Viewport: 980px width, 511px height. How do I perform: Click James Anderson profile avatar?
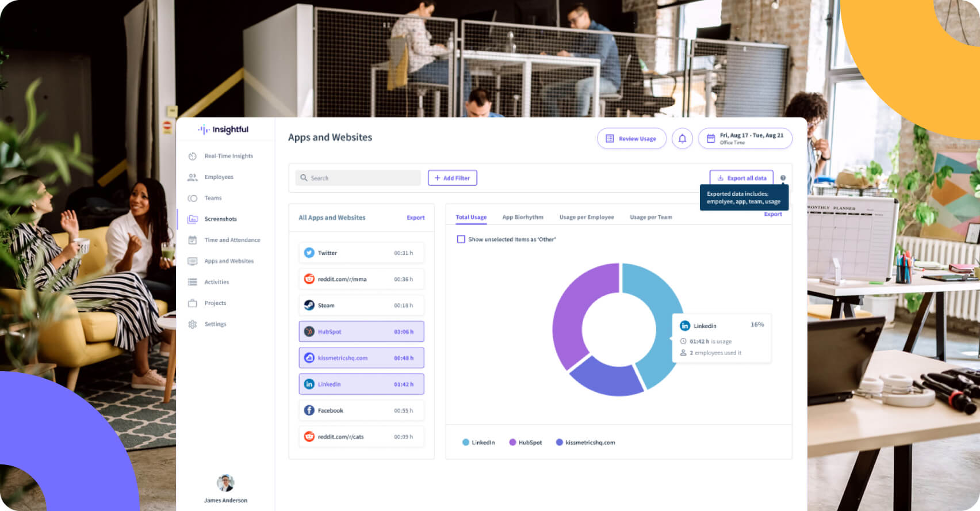click(x=225, y=483)
